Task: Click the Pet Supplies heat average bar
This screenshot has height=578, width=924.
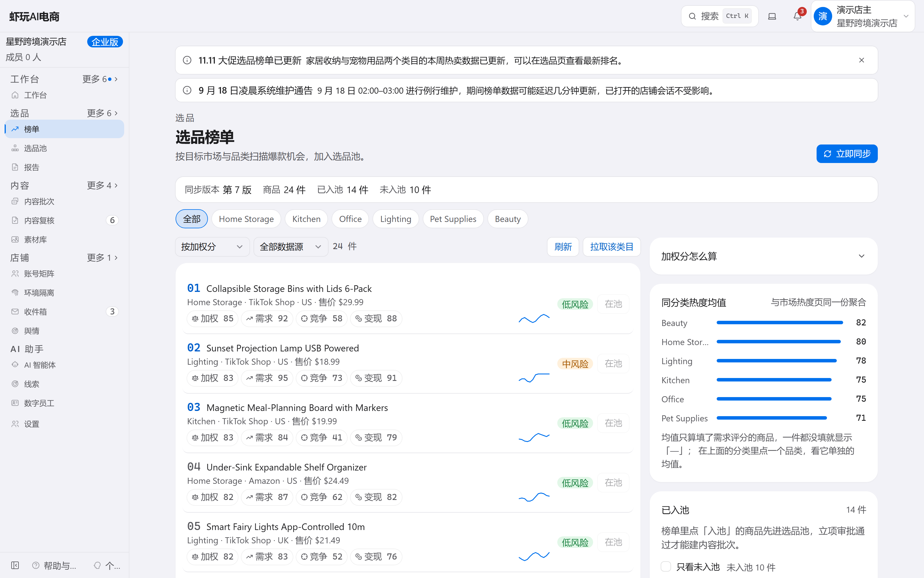Action: point(772,418)
